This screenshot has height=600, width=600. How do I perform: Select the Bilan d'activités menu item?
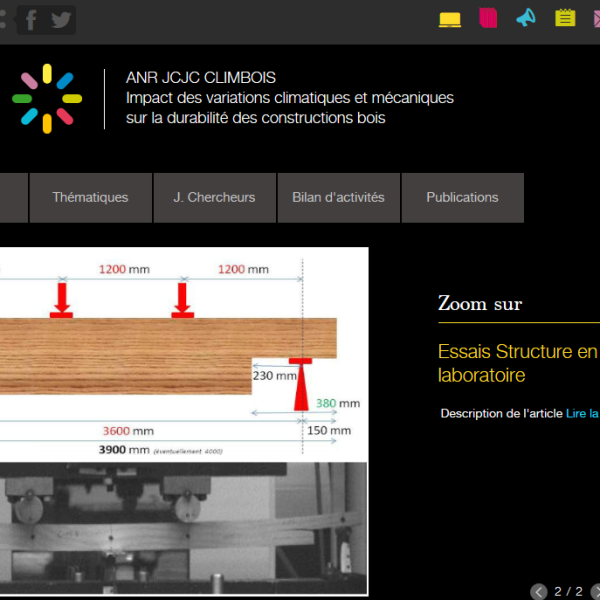coord(338,198)
